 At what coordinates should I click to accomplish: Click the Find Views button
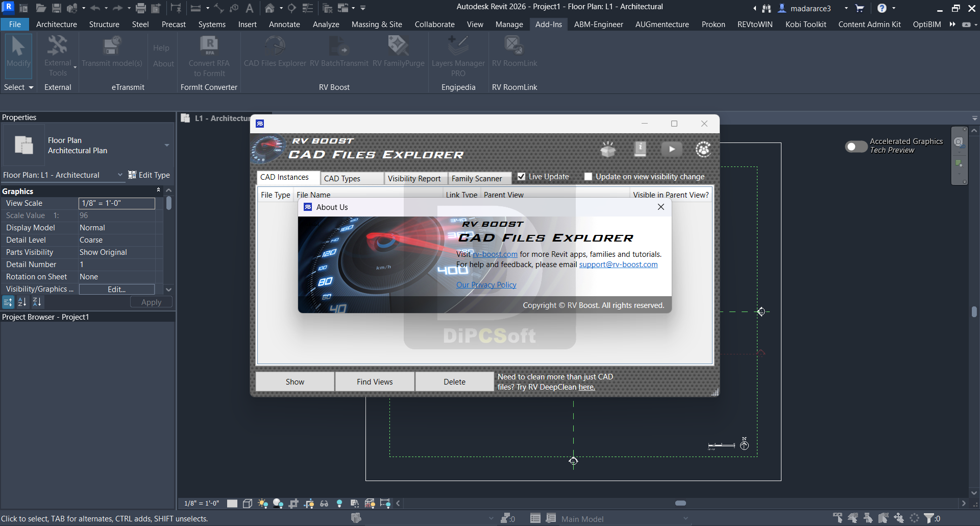[x=375, y=381]
